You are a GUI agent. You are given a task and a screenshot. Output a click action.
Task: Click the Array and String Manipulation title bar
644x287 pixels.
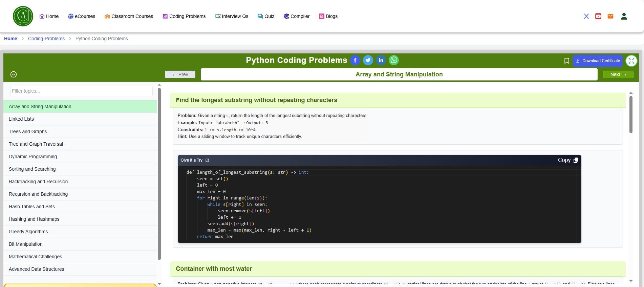(399, 74)
